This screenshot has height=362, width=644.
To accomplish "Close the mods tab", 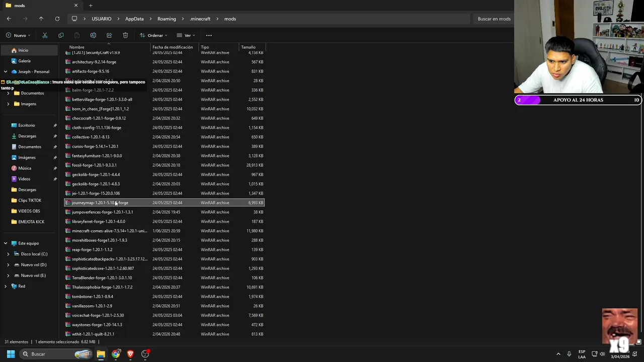I will coord(76,6).
